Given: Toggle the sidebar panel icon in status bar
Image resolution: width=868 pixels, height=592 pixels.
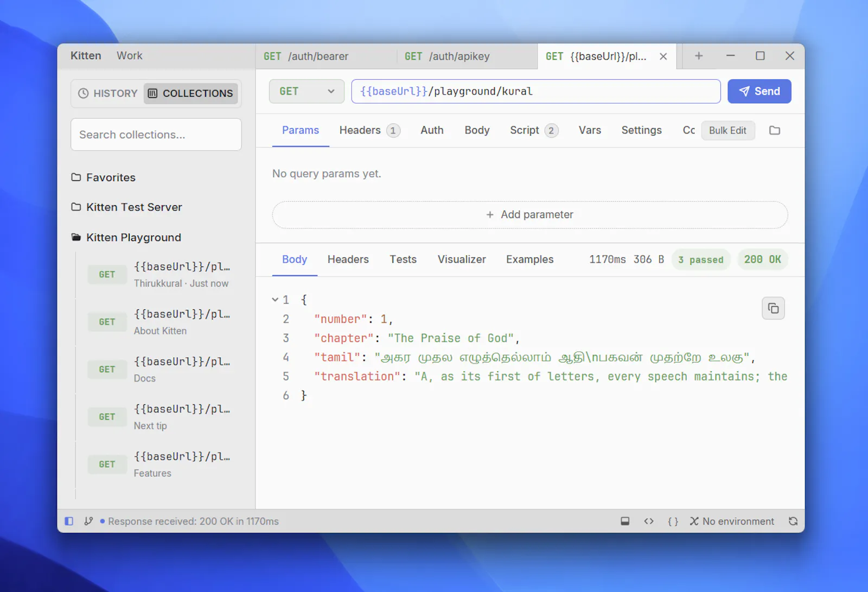Looking at the screenshot, I should (x=69, y=521).
